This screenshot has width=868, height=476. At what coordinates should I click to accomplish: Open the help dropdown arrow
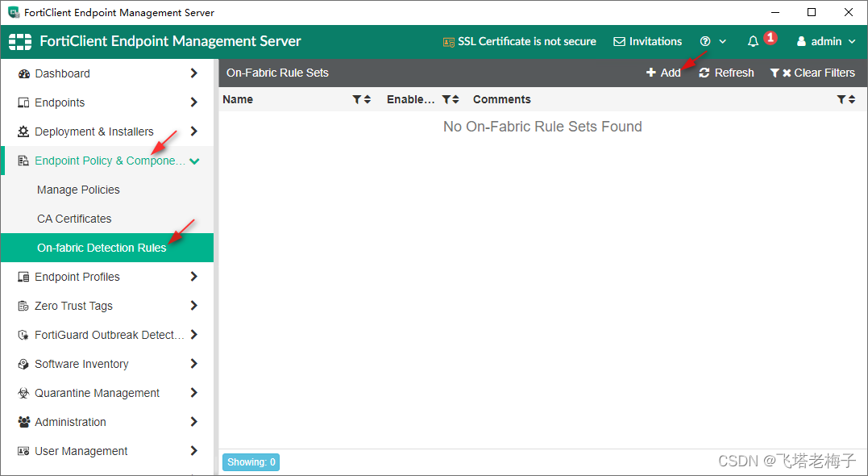click(722, 42)
